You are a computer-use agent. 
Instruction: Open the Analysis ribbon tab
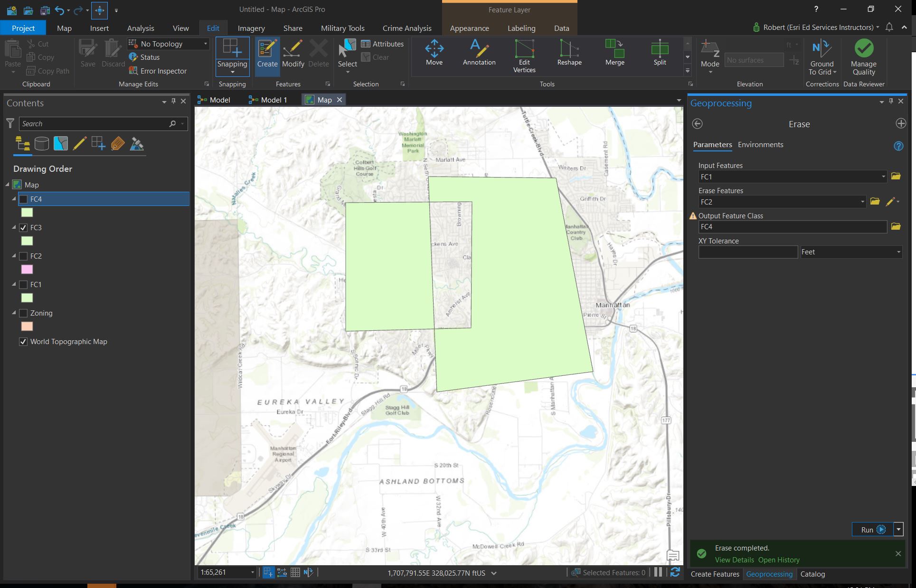tap(141, 28)
